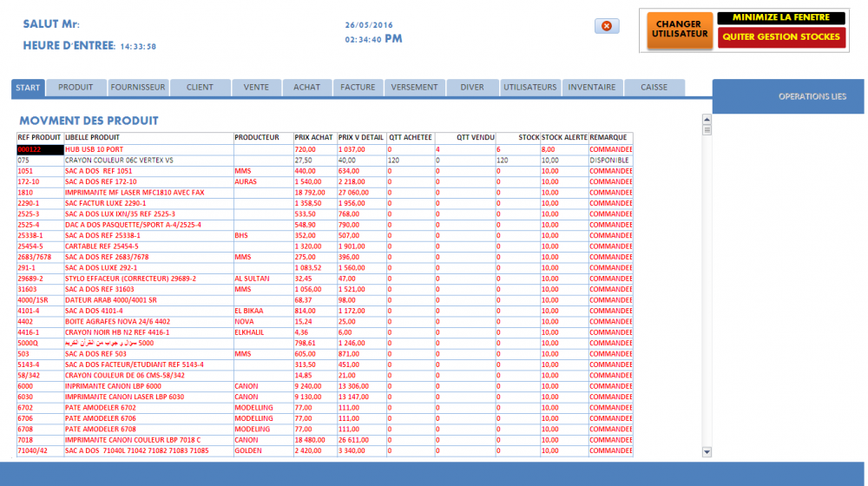The height and width of the screenshot is (486, 868).
Task: Click the REF PRODUIT column header
Action: click(x=39, y=138)
